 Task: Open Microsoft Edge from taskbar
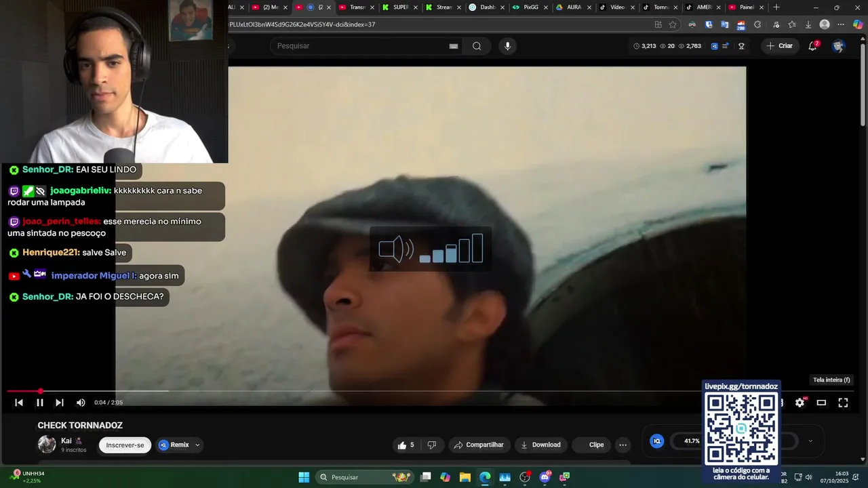(x=485, y=477)
